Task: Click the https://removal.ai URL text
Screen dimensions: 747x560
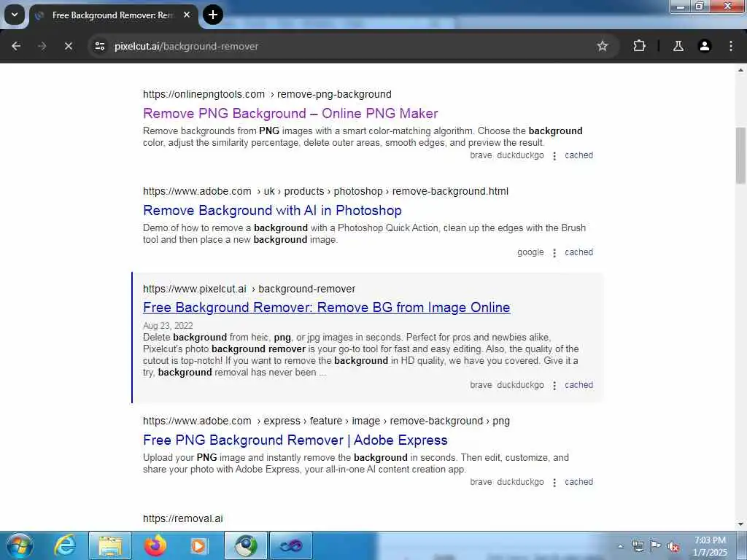Action: point(183,518)
